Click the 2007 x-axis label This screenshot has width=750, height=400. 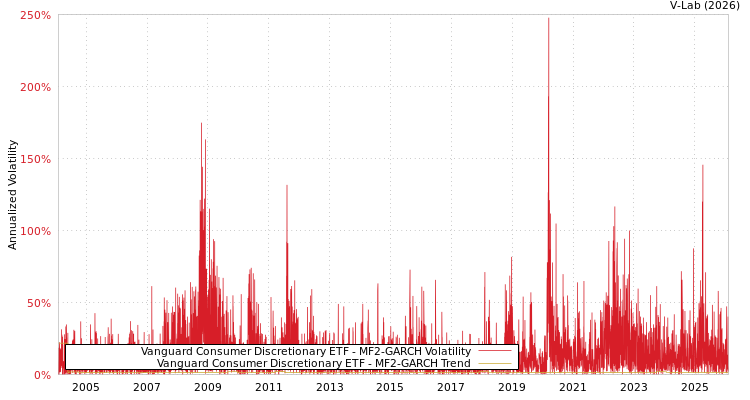147,387
